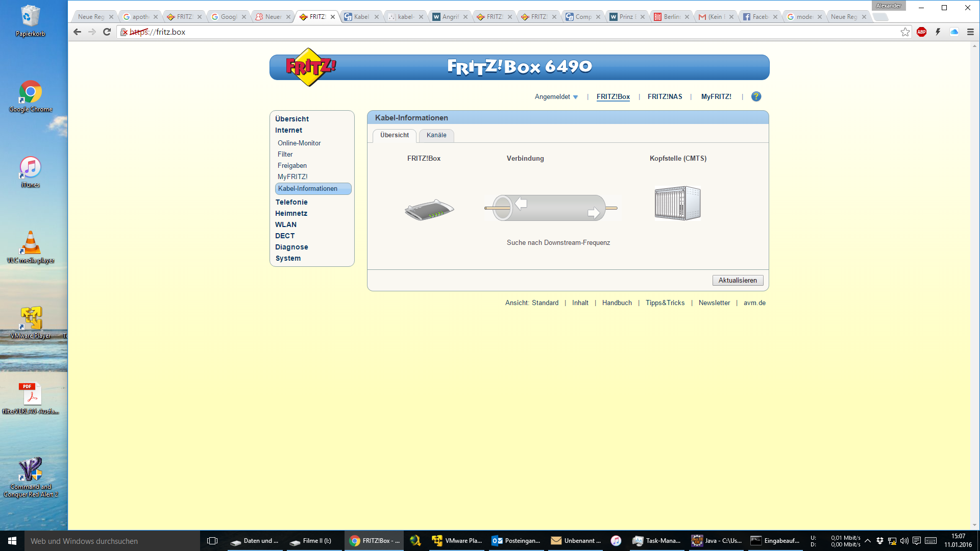Screen dimensions: 980x551
Task: Bookmark page with the star icon
Action: [x=905, y=32]
